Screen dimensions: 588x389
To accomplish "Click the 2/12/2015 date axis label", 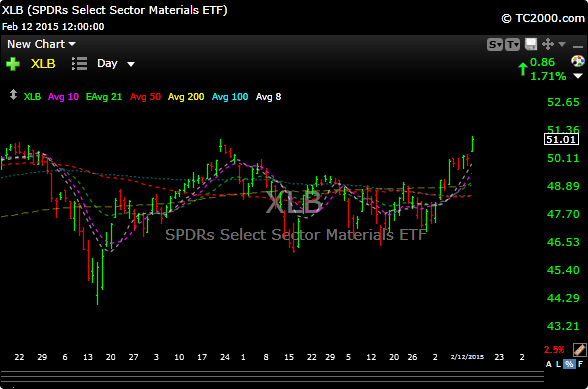I will pyautogui.click(x=467, y=357).
